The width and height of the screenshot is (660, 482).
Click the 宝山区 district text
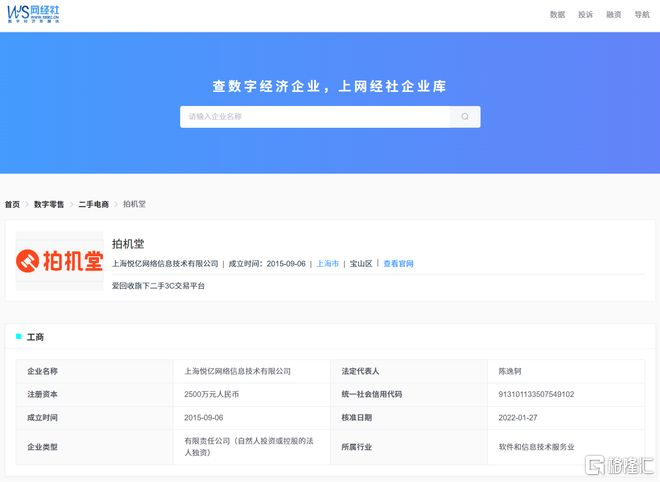(x=361, y=264)
